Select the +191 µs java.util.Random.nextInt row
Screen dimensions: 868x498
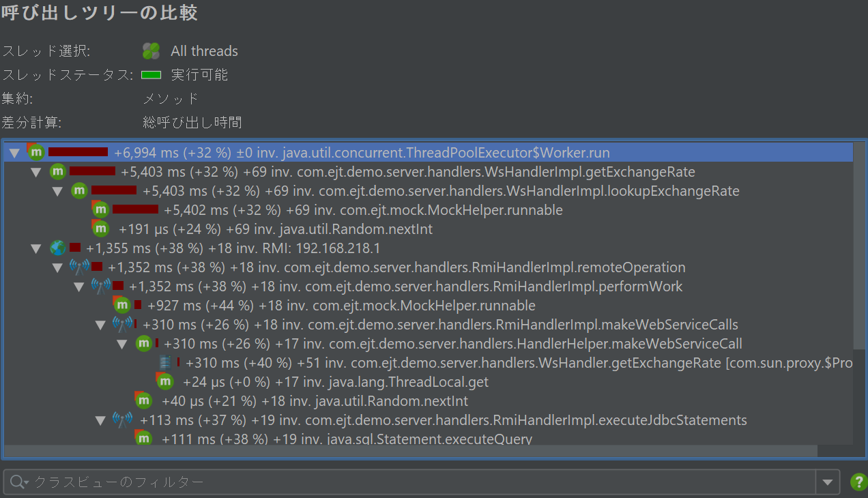click(x=276, y=229)
